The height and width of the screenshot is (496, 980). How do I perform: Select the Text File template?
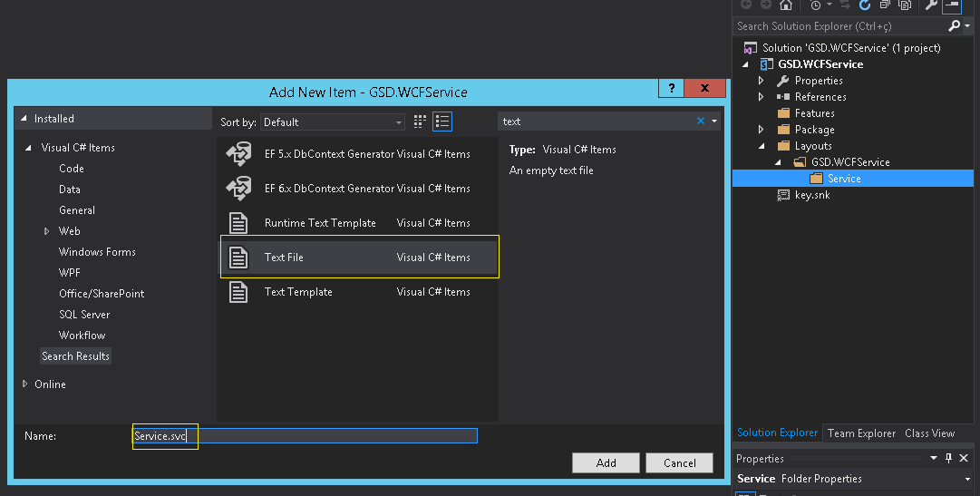click(x=359, y=258)
